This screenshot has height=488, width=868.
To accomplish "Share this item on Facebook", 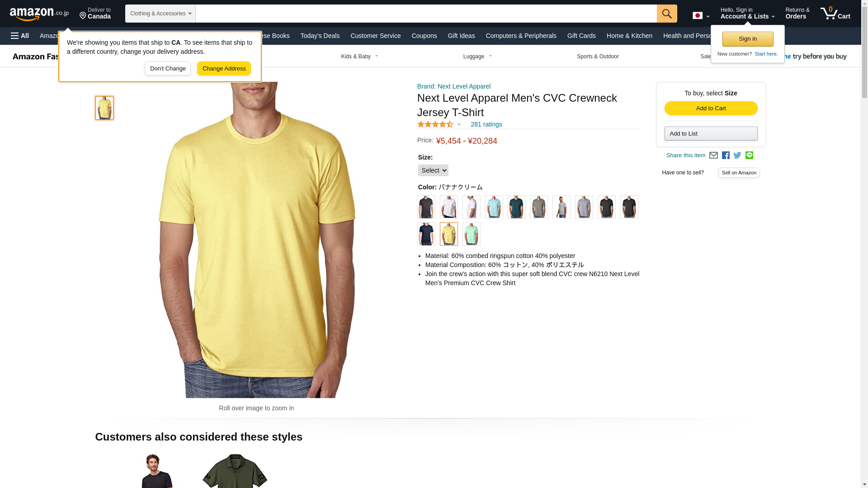I will point(726,155).
